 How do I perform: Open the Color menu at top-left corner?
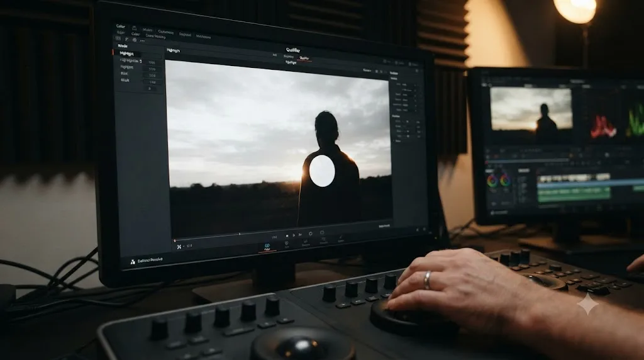coord(120,26)
